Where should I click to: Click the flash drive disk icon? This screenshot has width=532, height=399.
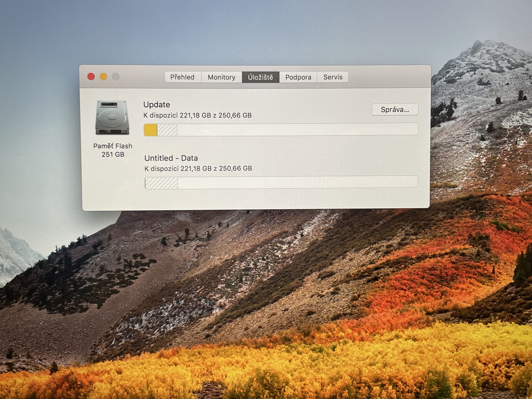tap(112, 118)
